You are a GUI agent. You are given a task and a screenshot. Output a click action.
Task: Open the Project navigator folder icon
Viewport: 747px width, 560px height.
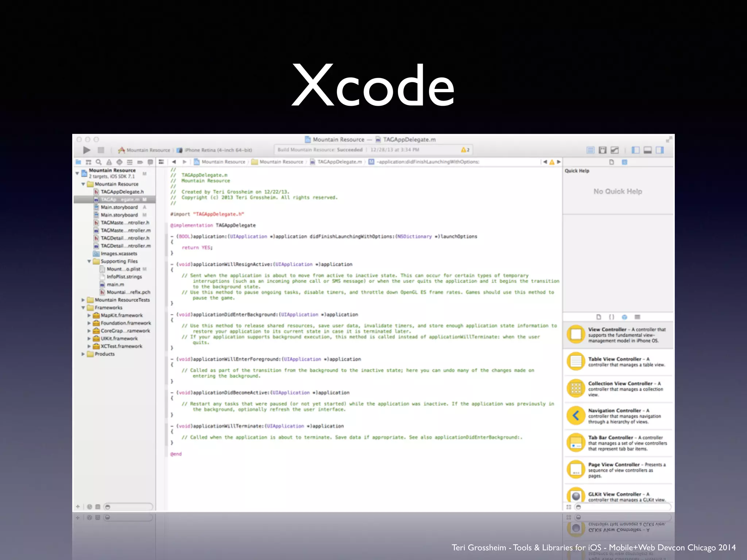pos(78,162)
